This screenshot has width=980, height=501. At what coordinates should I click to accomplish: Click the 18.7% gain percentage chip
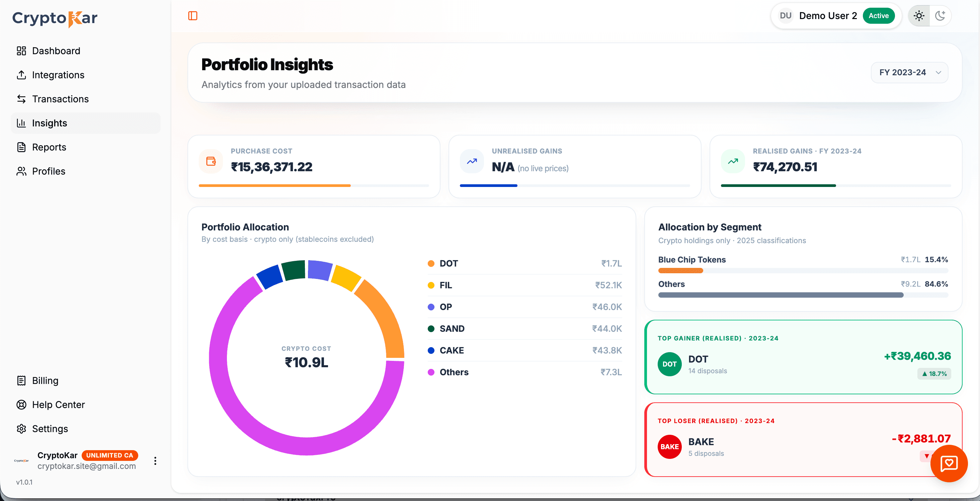[934, 374]
